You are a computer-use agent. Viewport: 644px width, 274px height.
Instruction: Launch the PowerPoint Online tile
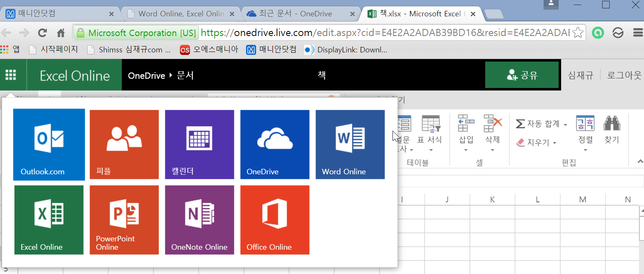[124, 220]
